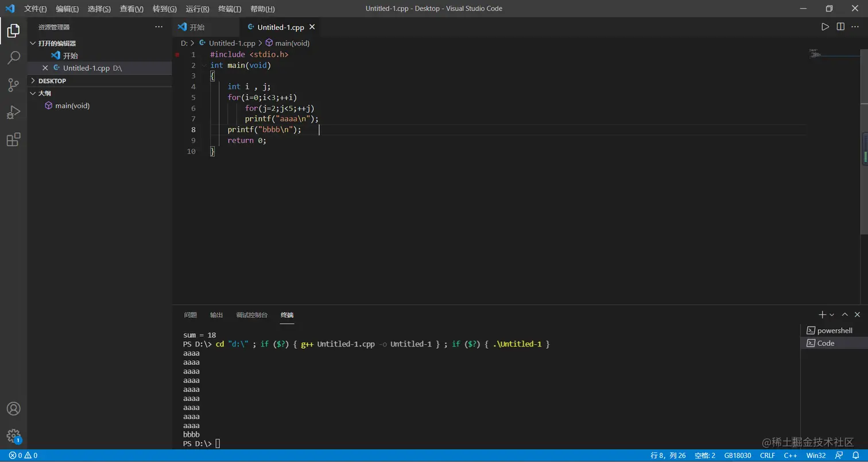Maximize the terminal panel
The width and height of the screenshot is (868, 462).
click(x=844, y=315)
